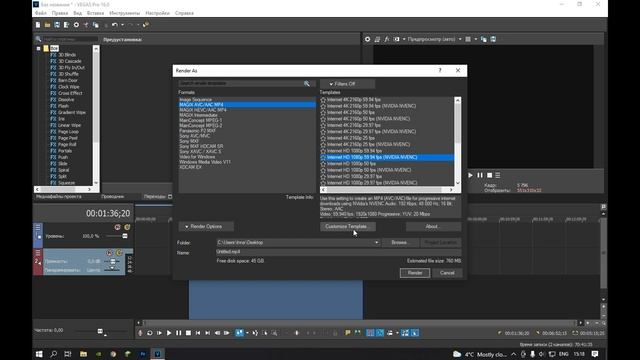Play in the video preview window
This screenshot has width=640, height=360.
(470, 175)
